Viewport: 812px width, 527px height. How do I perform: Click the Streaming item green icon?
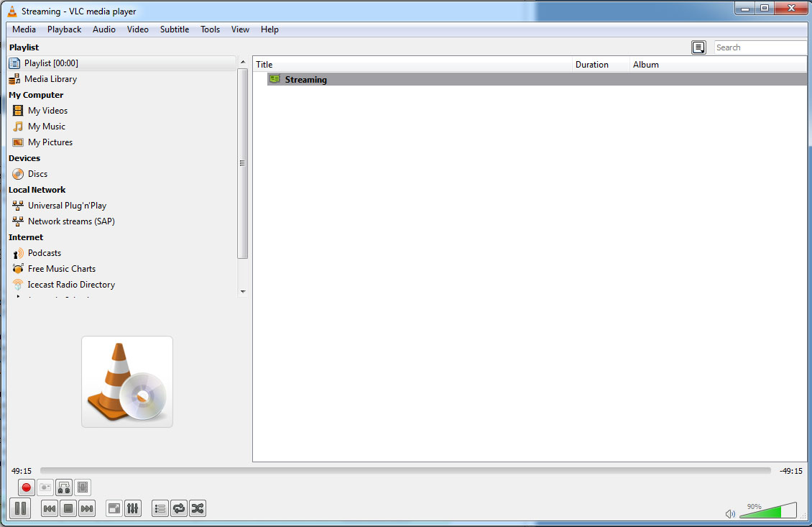pyautogui.click(x=274, y=79)
